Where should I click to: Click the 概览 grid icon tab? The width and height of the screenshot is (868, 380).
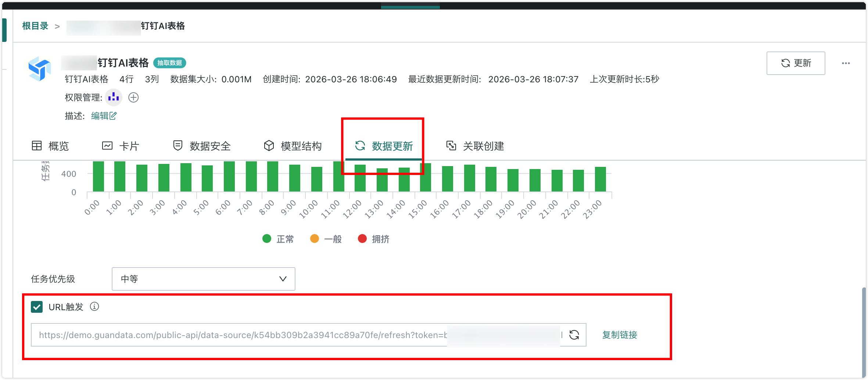[37, 146]
